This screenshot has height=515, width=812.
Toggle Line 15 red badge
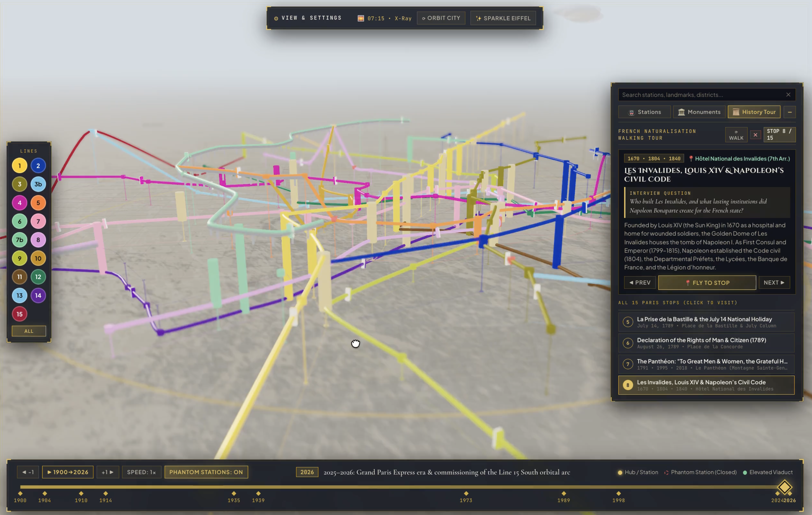click(20, 314)
